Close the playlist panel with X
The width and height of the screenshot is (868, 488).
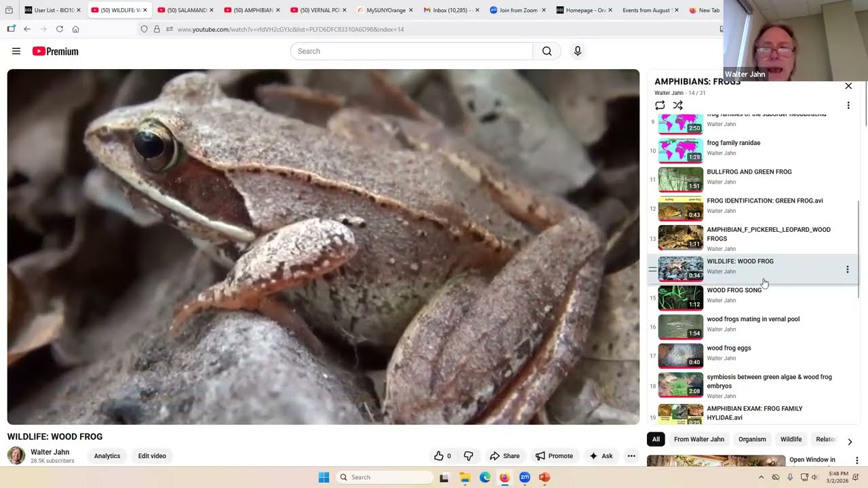(x=848, y=86)
